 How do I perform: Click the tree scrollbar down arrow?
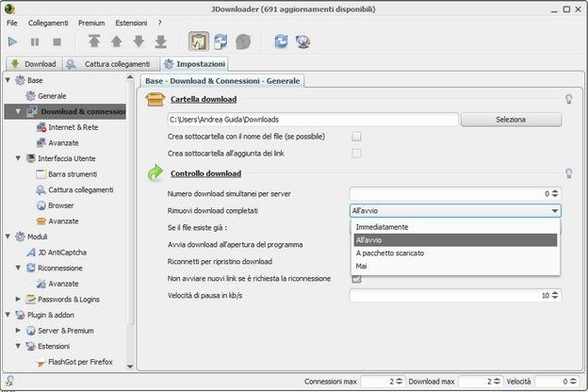click(x=130, y=367)
